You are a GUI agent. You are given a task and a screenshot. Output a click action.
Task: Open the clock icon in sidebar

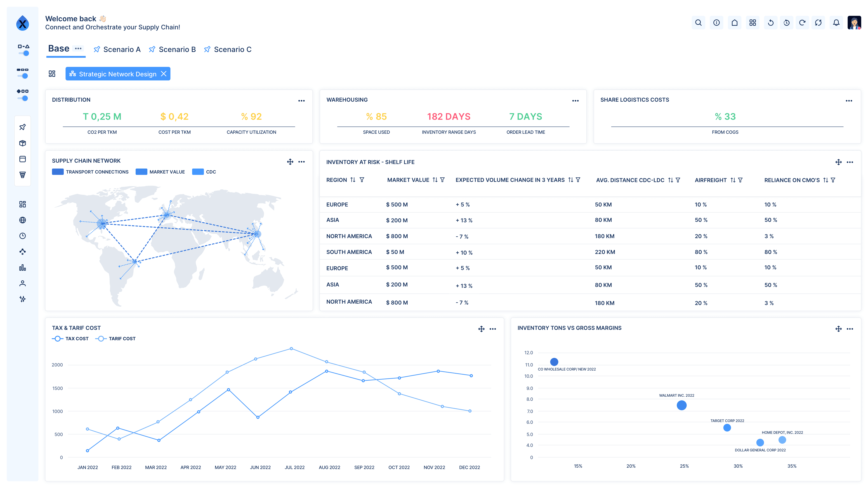[23, 236]
